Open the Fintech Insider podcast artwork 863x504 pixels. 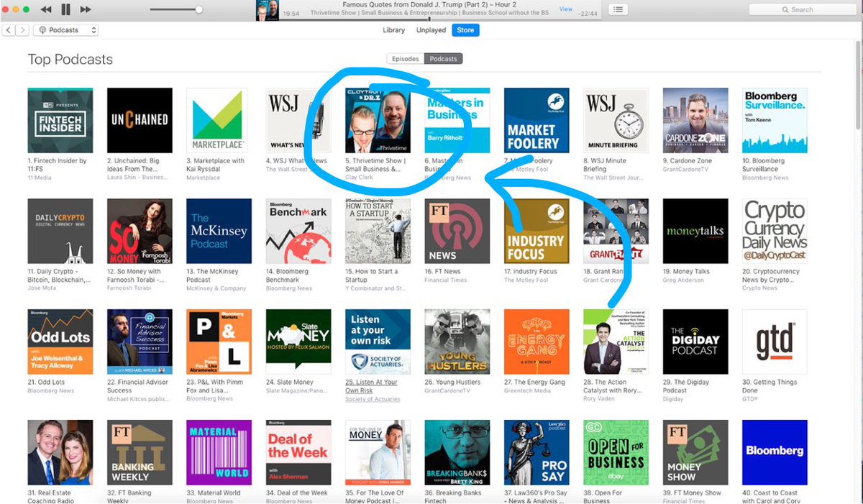pyautogui.click(x=60, y=121)
